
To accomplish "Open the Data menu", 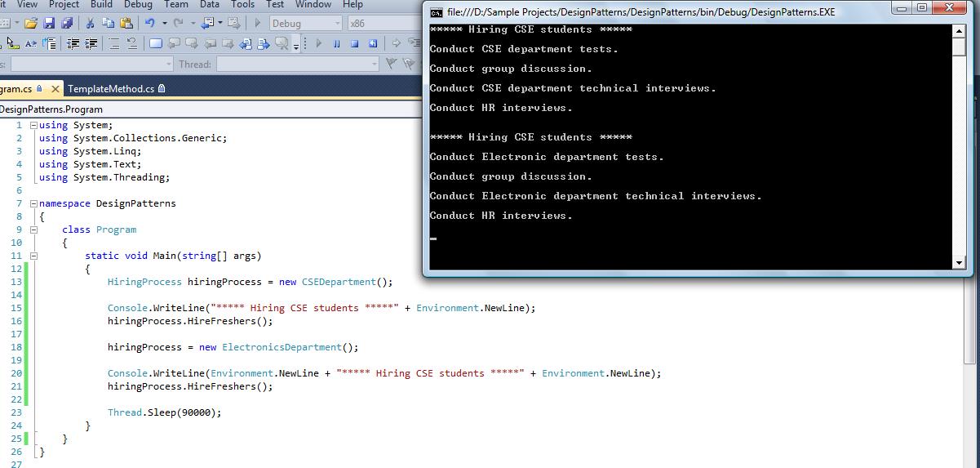I will (x=210, y=5).
